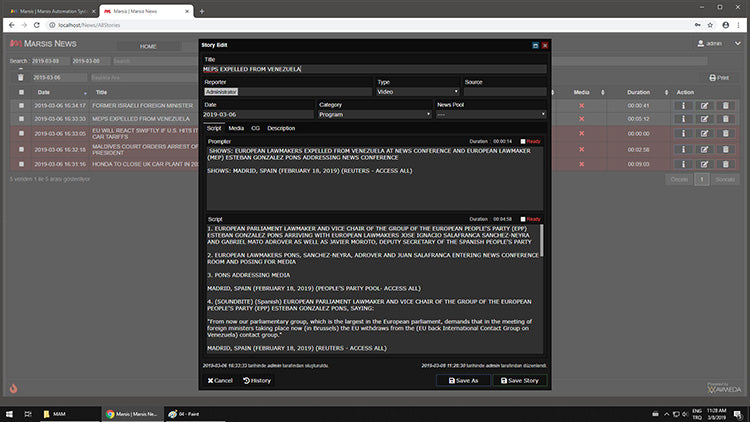Click the Chrome icon in the Windows taskbar
This screenshot has height=422, width=750.
tap(109, 412)
